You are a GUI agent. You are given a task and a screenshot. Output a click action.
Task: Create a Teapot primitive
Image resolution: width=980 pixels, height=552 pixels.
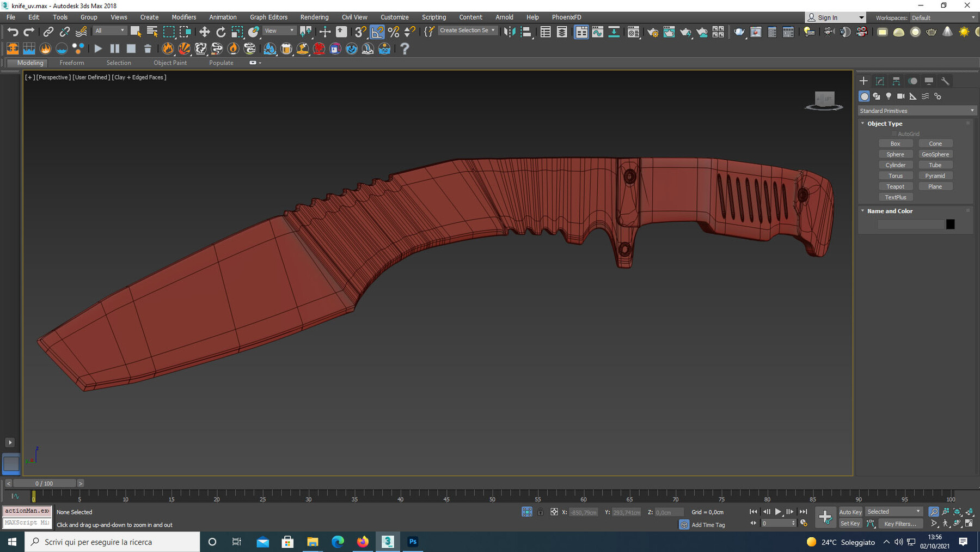click(x=896, y=186)
